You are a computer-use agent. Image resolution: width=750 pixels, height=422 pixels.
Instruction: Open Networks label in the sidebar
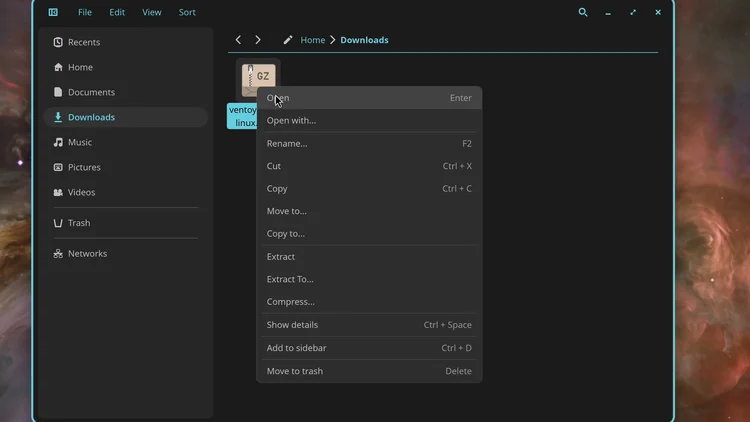click(88, 254)
